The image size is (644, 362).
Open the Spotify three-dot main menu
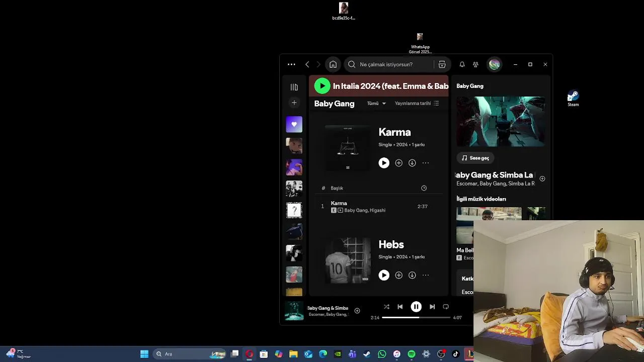(291, 64)
